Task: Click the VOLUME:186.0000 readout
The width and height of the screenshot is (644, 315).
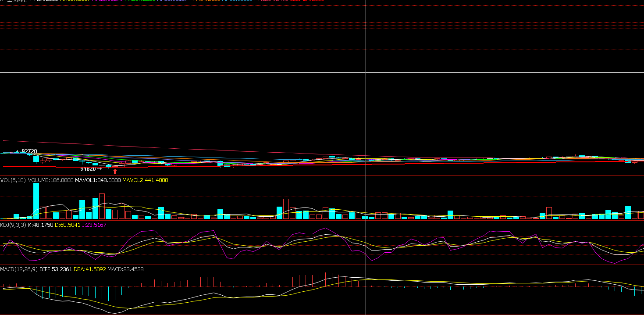Action: coord(50,180)
